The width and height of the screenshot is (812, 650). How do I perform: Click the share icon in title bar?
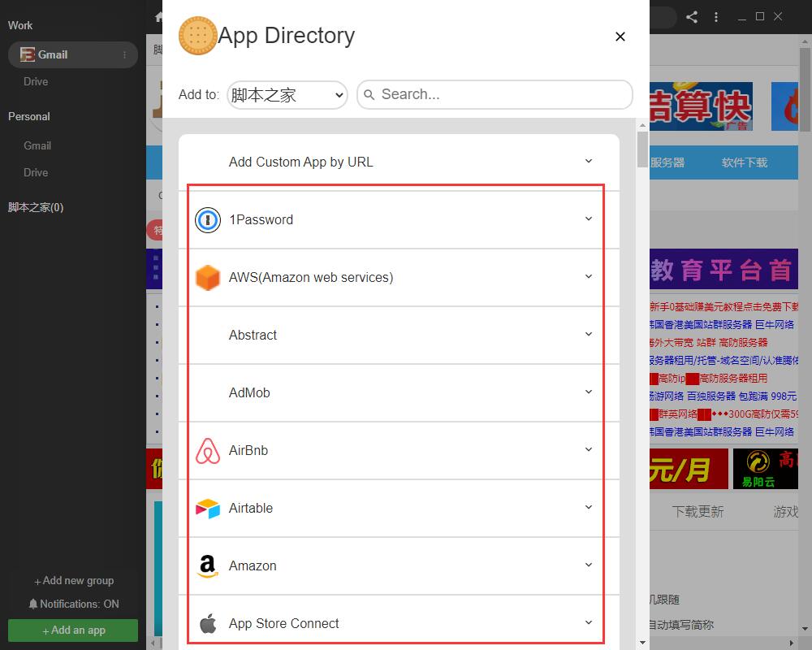(x=692, y=17)
